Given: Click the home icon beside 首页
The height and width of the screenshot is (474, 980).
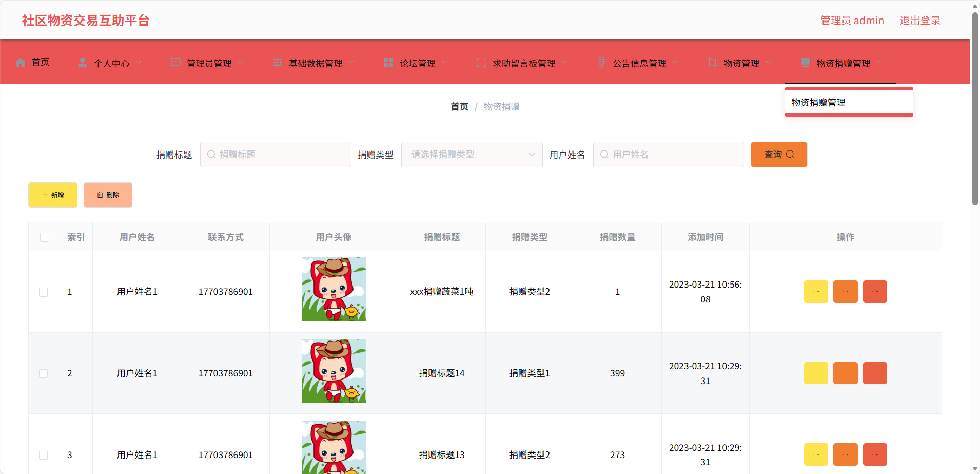Looking at the screenshot, I should 21,63.
